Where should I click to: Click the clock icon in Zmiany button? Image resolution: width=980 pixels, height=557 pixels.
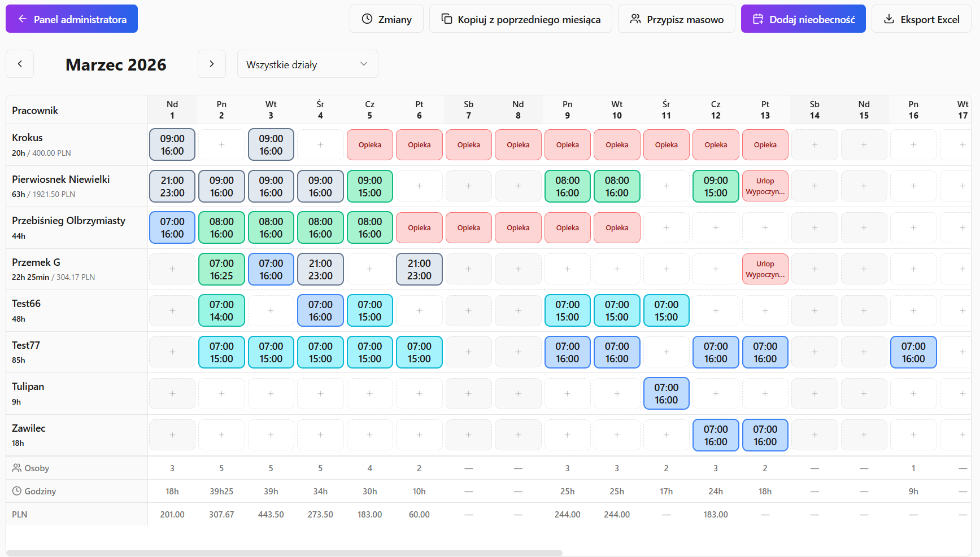coord(367,19)
